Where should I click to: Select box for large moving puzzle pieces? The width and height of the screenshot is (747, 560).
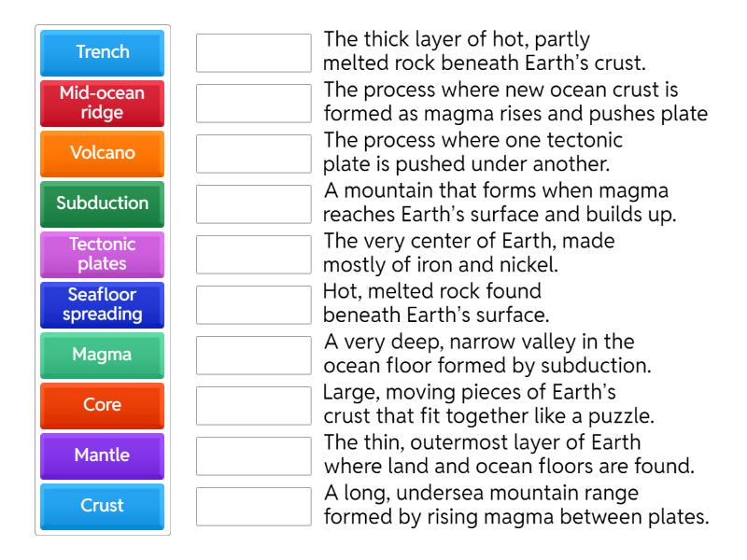tap(253, 406)
